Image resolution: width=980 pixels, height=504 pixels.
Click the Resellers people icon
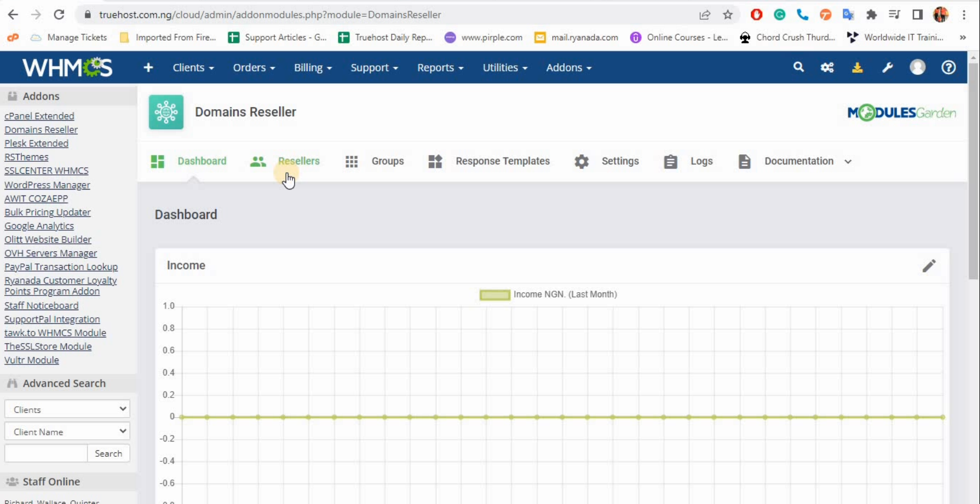click(258, 161)
